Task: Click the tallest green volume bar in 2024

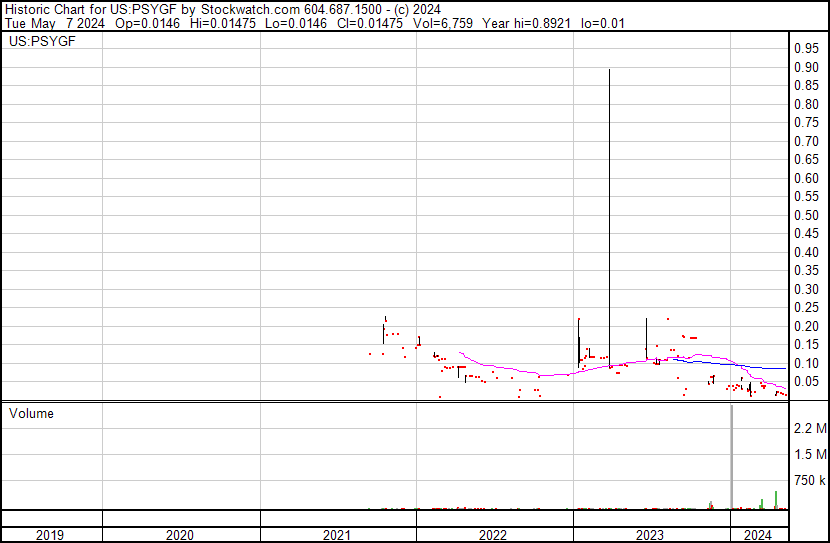Action: point(776,500)
